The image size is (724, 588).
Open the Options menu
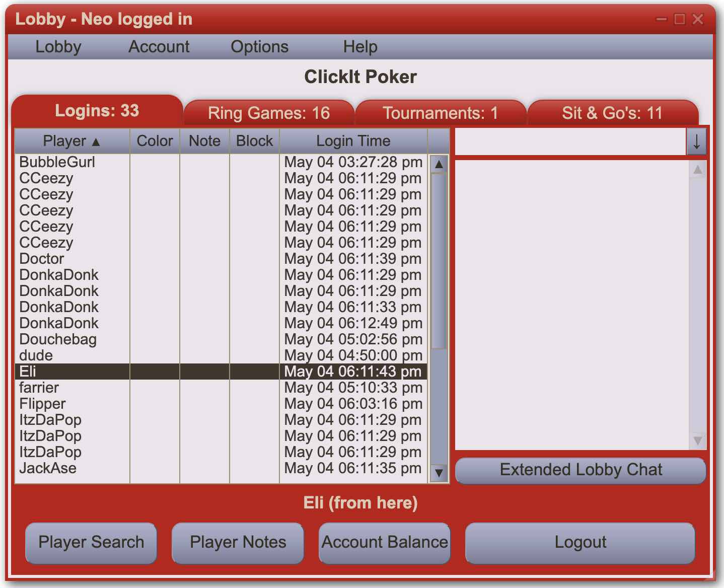[259, 47]
